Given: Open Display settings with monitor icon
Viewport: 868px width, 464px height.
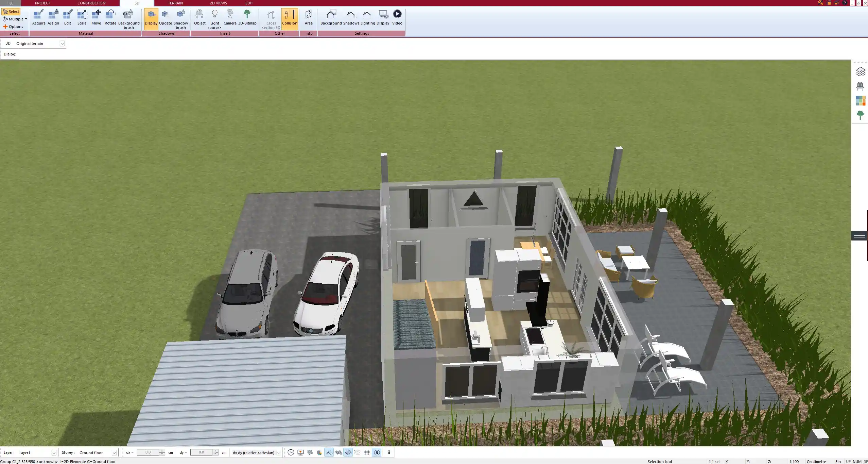Looking at the screenshot, I should (383, 18).
